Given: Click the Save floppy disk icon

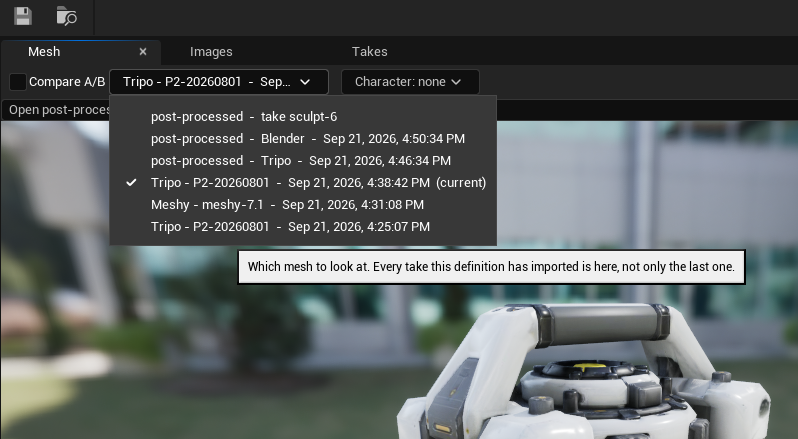Looking at the screenshot, I should pos(23,16).
